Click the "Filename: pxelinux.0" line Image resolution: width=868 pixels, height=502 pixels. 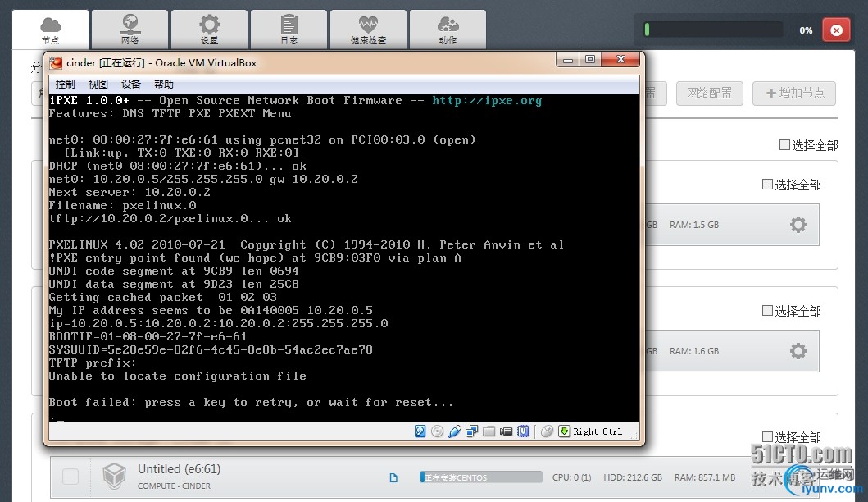coord(122,206)
